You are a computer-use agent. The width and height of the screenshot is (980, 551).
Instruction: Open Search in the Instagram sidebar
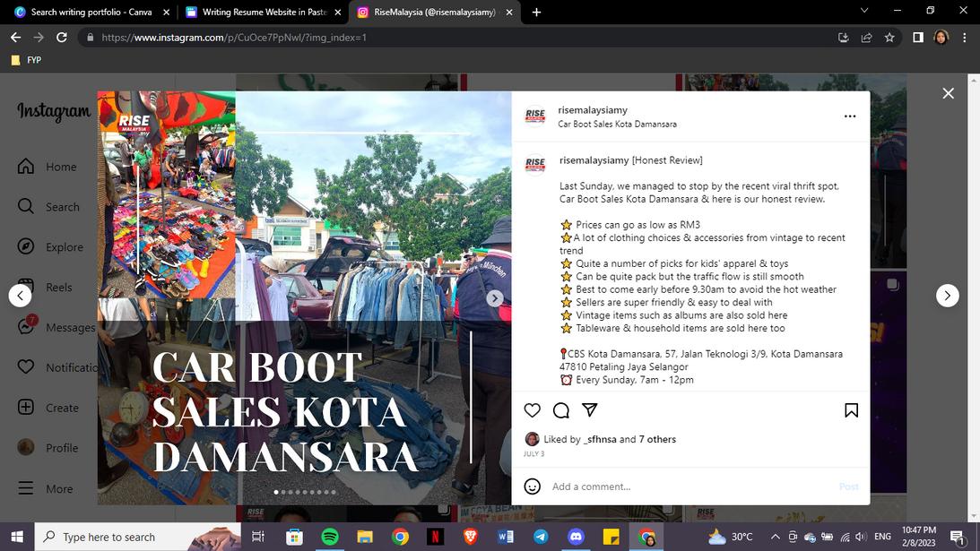pyautogui.click(x=48, y=207)
